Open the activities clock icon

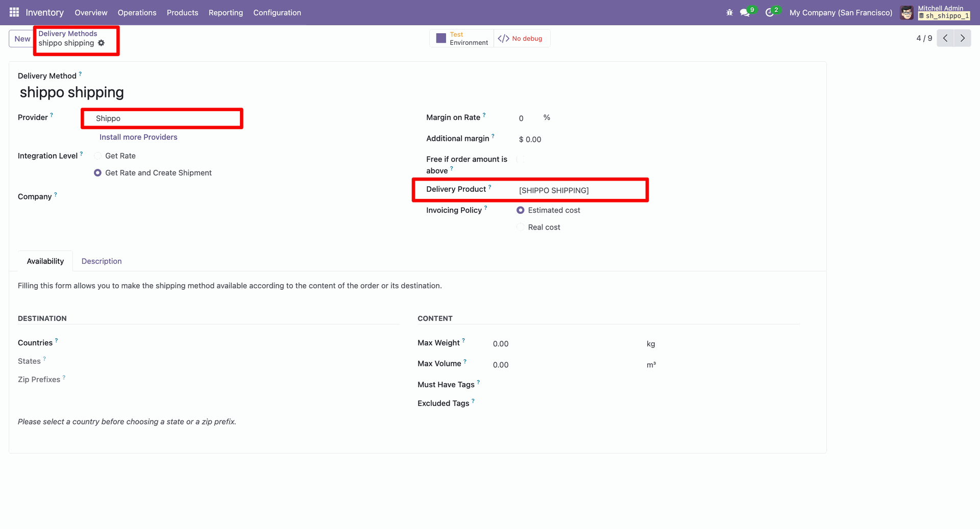(770, 12)
